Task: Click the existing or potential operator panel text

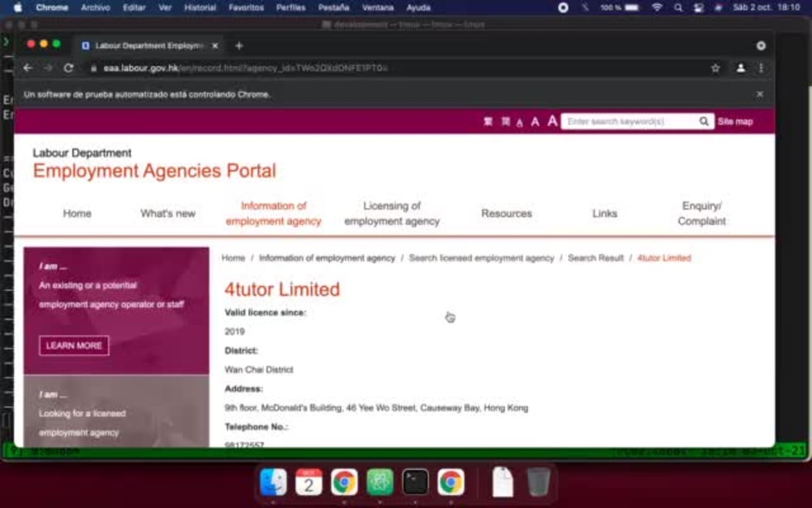Action: click(110, 295)
